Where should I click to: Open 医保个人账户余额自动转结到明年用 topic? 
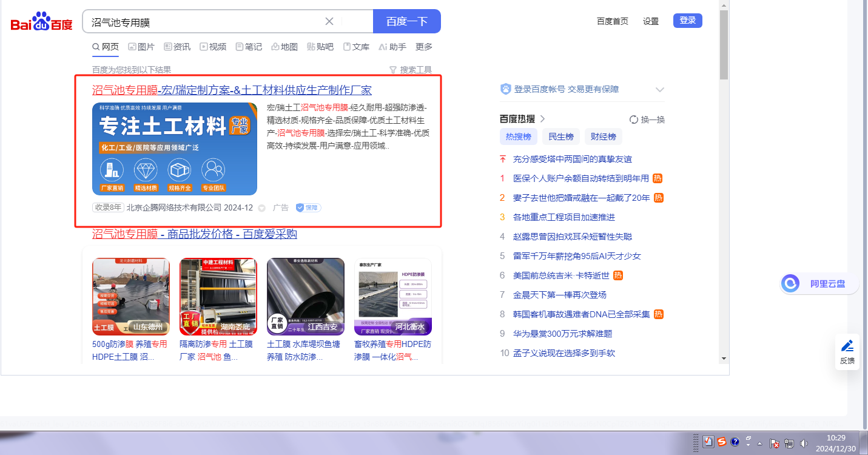(581, 178)
